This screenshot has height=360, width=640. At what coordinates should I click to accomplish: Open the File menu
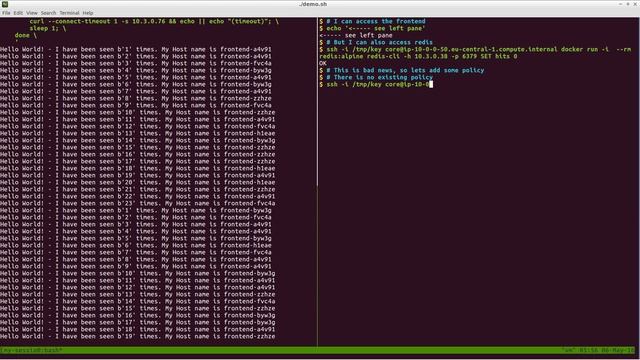[x=6, y=13]
